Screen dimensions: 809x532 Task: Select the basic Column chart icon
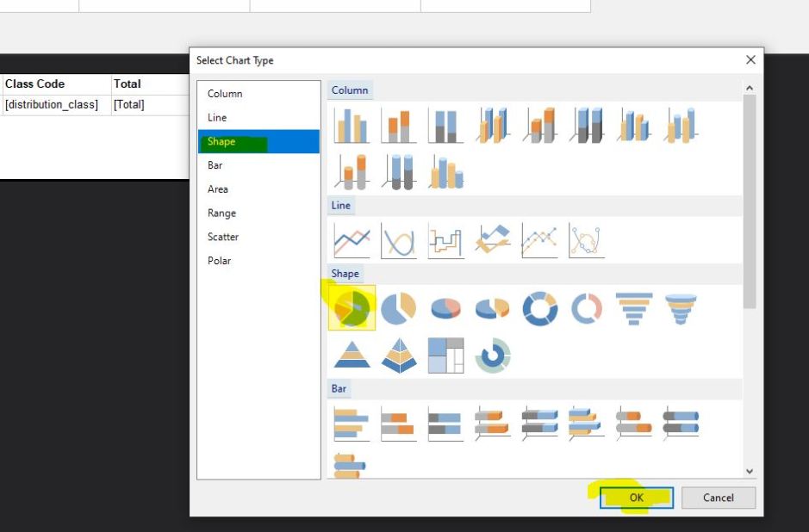[x=352, y=126]
